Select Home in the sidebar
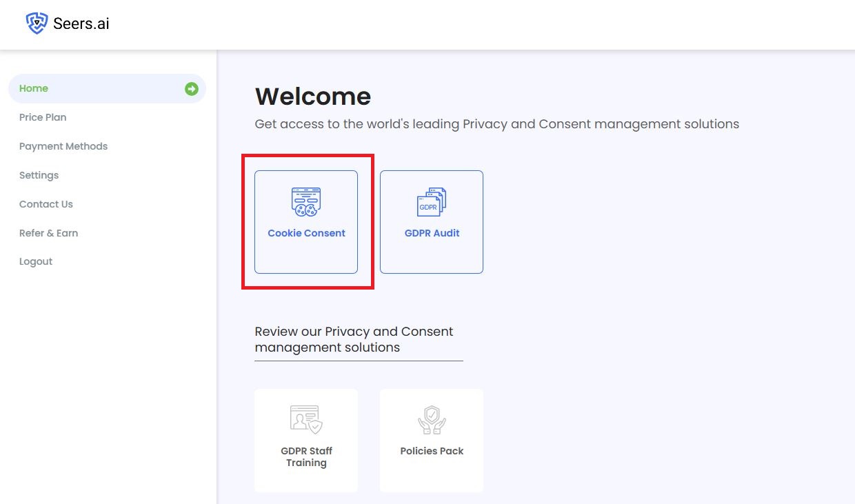This screenshot has height=504, width=855. click(x=34, y=88)
